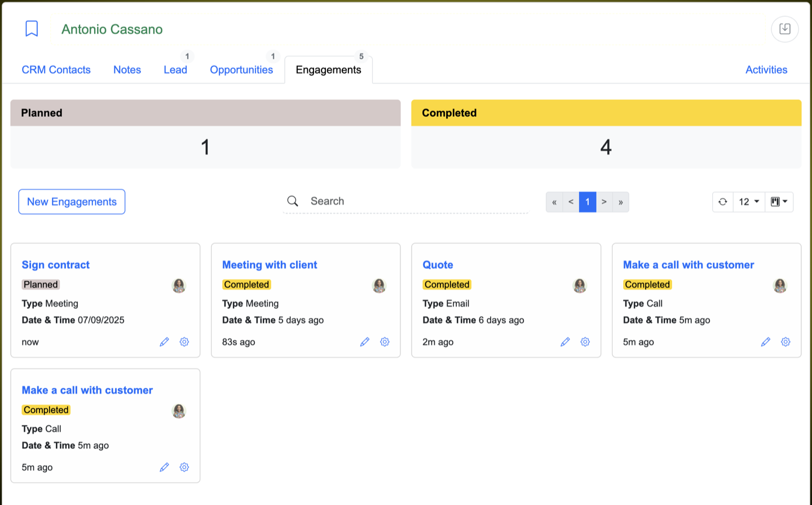
Task: Click the magnifier search icon
Action: pyautogui.click(x=293, y=201)
